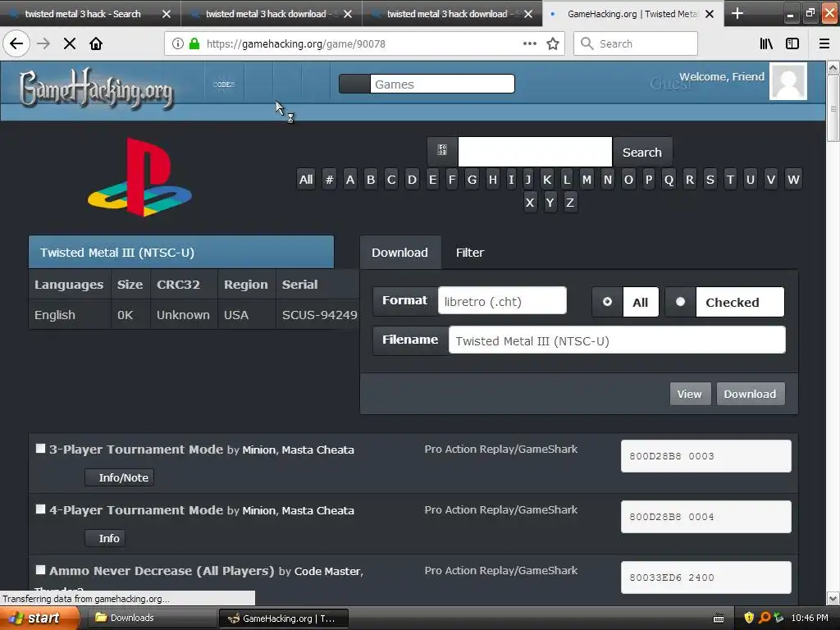This screenshot has height=630, width=840.
Task: Filter games by letter T
Action: (729, 180)
